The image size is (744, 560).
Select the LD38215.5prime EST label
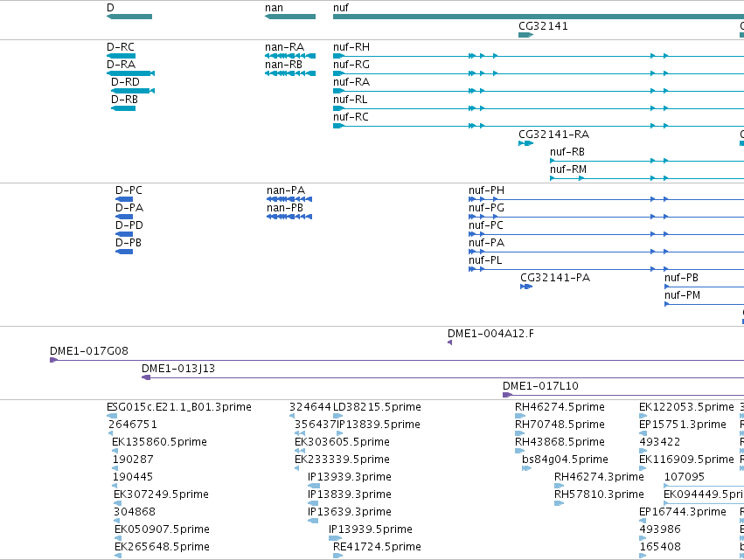(x=377, y=407)
